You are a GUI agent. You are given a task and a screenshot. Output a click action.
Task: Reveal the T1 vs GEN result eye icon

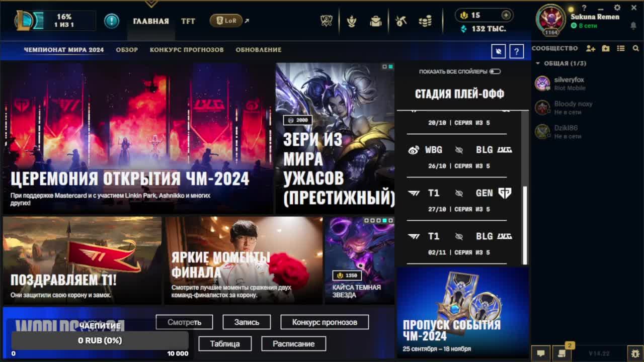pyautogui.click(x=459, y=193)
